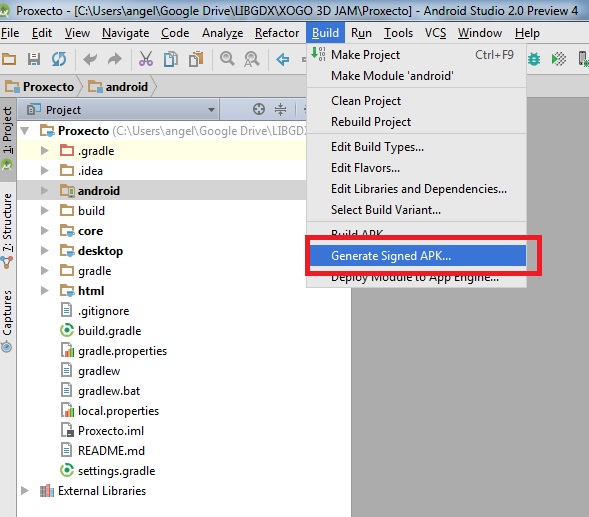This screenshot has height=517, width=589.
Task: Click the Proxecto breadcrumb
Action: point(40,87)
